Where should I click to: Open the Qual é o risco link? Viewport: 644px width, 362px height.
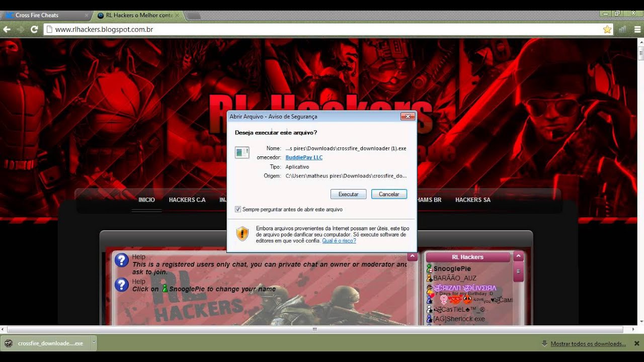(339, 241)
